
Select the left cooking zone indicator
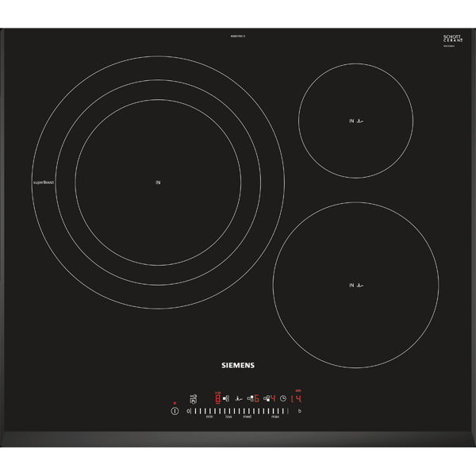219,398
